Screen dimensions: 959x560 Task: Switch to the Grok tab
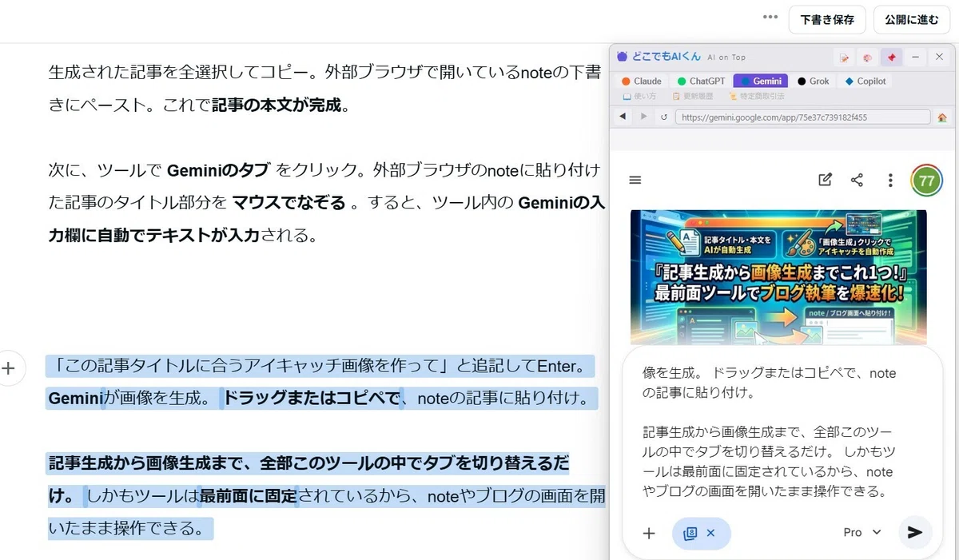tap(814, 81)
